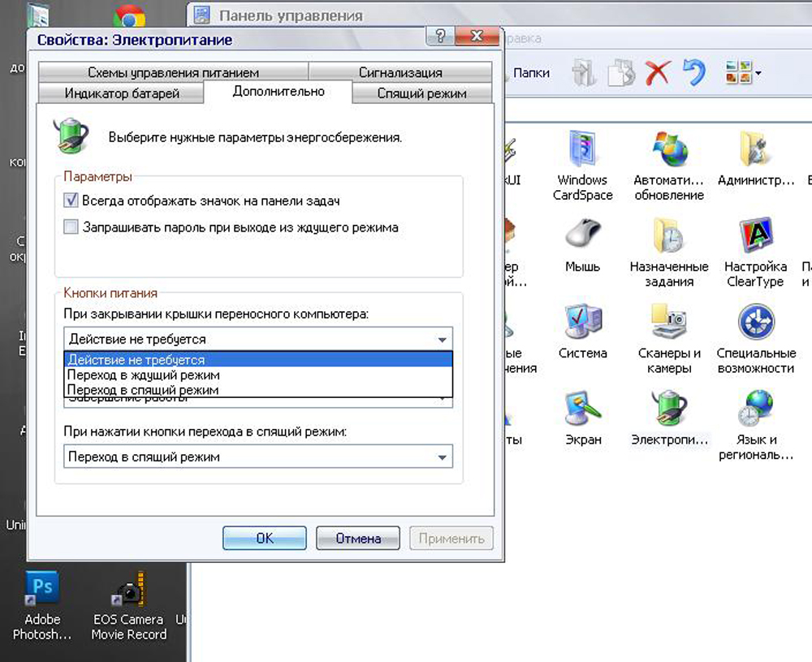The image size is (812, 662).
Task: Enable Запрашивать пароль при выходе checkbox
Action: pyautogui.click(x=71, y=227)
